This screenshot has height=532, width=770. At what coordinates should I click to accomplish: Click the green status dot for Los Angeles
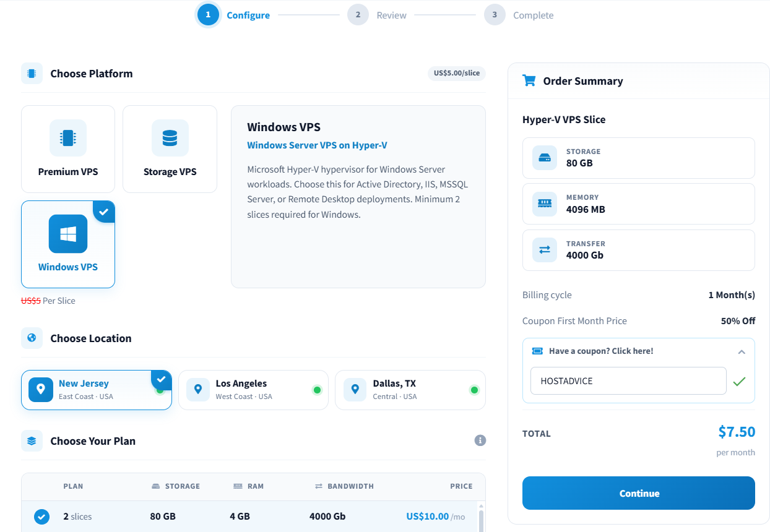[x=317, y=390]
